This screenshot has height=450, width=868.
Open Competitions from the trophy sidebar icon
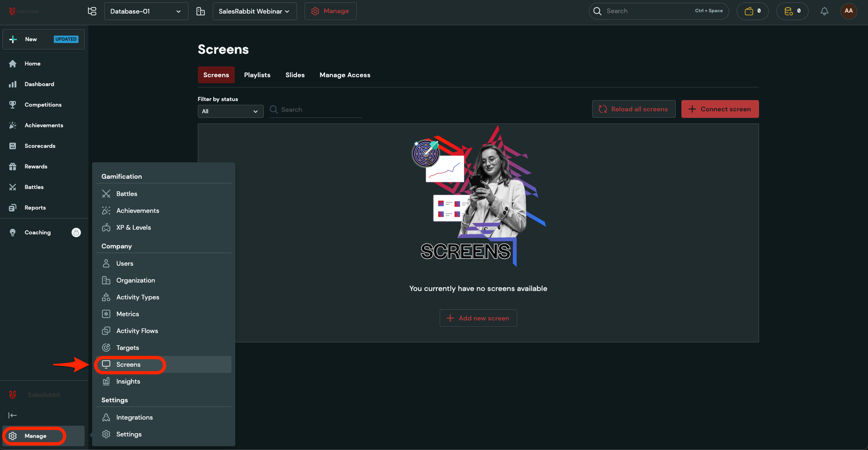(x=13, y=105)
